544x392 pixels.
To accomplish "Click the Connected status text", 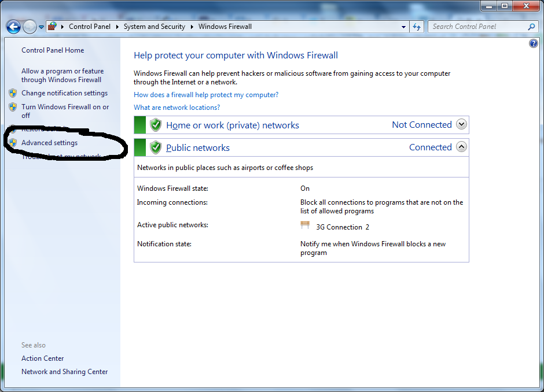I will click(x=431, y=147).
